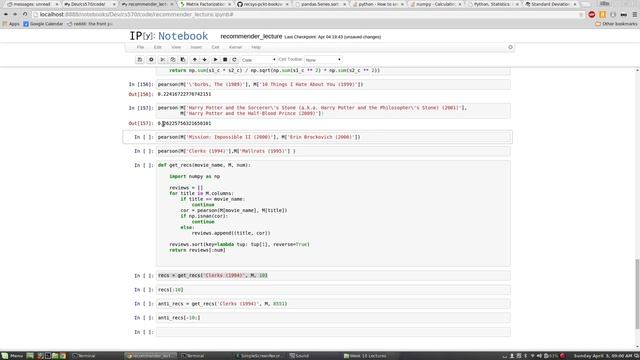Image resolution: width=640 pixels, height=360 pixels.
Task: Move the selected cell up
Action: coord(194,60)
